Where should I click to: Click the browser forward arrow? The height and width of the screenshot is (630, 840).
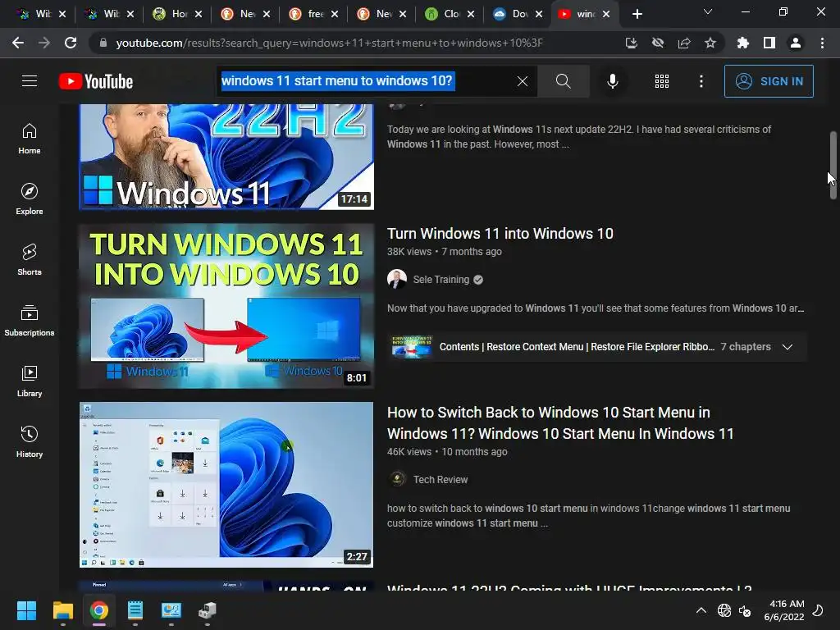44,43
